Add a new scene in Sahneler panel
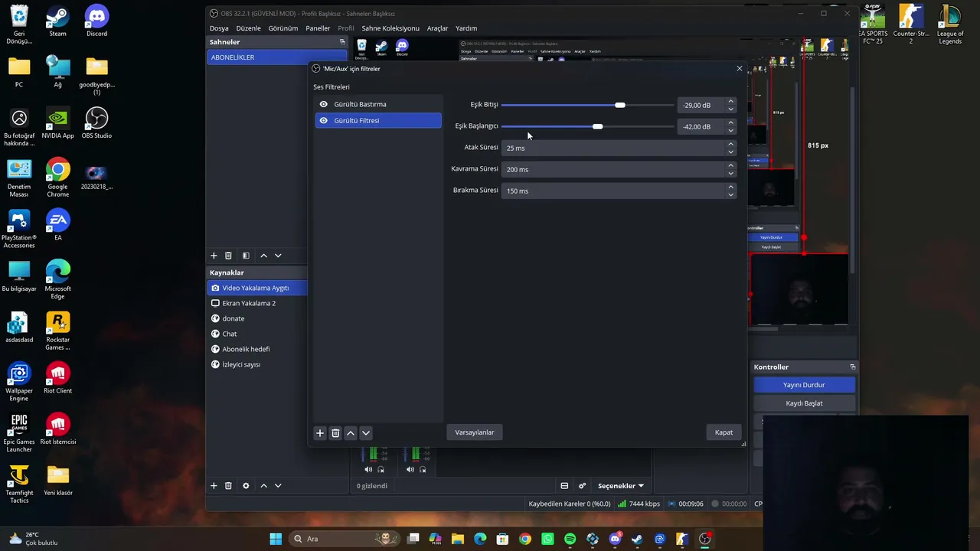 [214, 256]
